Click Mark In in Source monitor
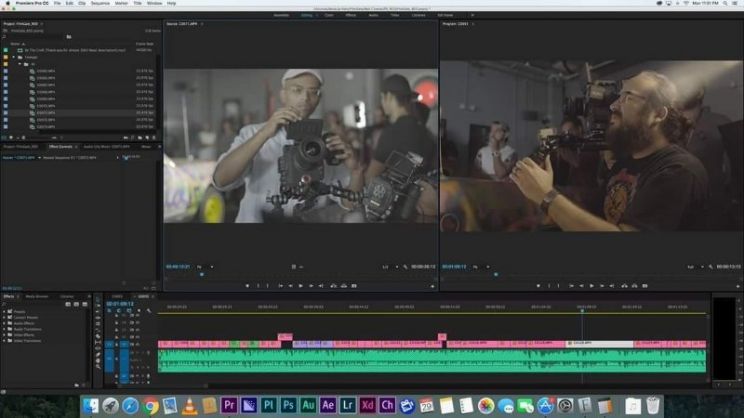 pos(258,286)
